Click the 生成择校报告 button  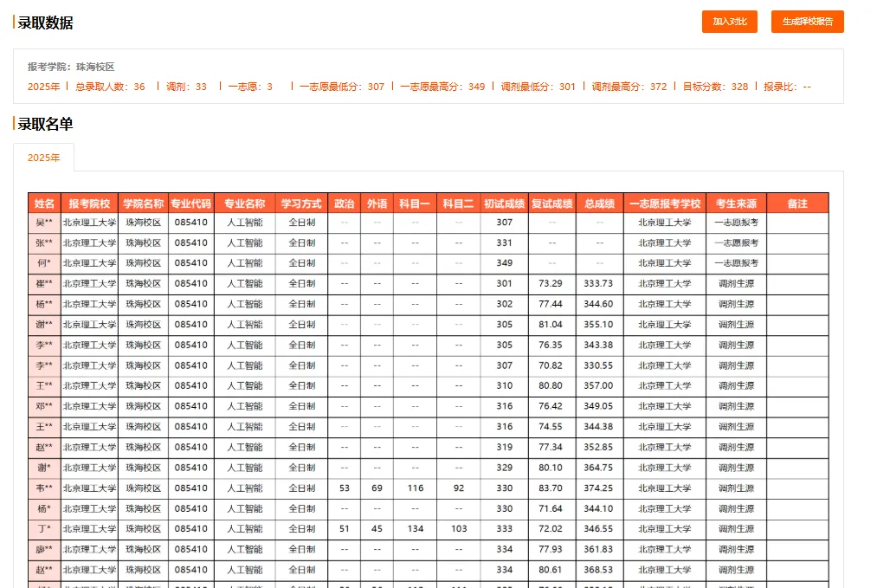click(807, 22)
